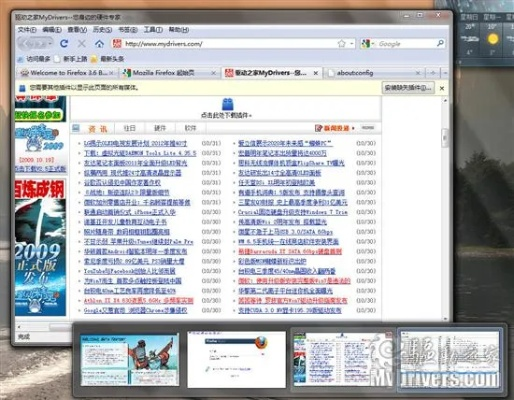Click the horizontal scrollbar left arrow
The height and width of the screenshot is (400, 514).
pyautogui.click(x=19, y=326)
